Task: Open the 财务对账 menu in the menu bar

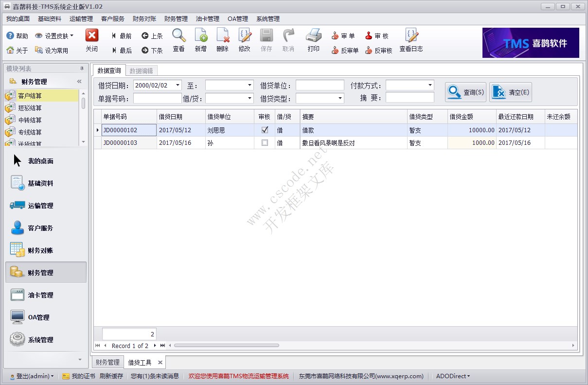Action: (144, 19)
